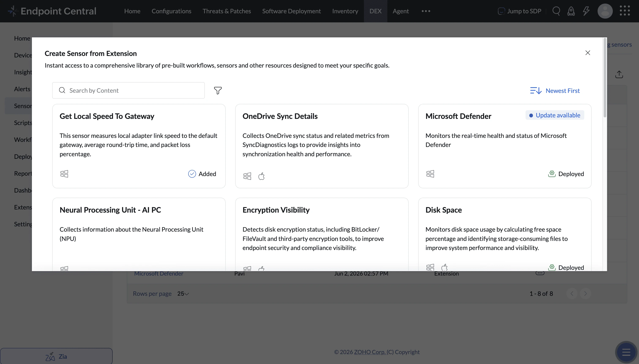Click the Microsoft Defender card title
This screenshot has height=364, width=639.
click(x=458, y=116)
